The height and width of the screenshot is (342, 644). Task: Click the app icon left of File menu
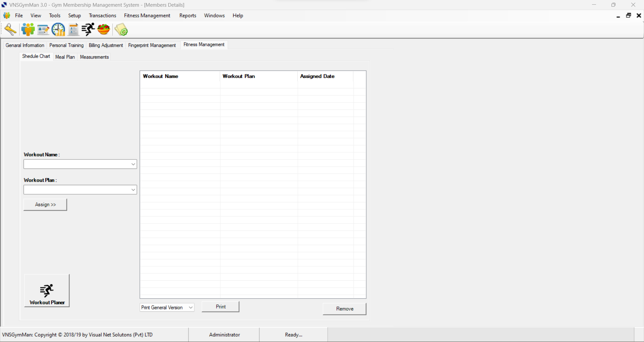pyautogui.click(x=7, y=15)
